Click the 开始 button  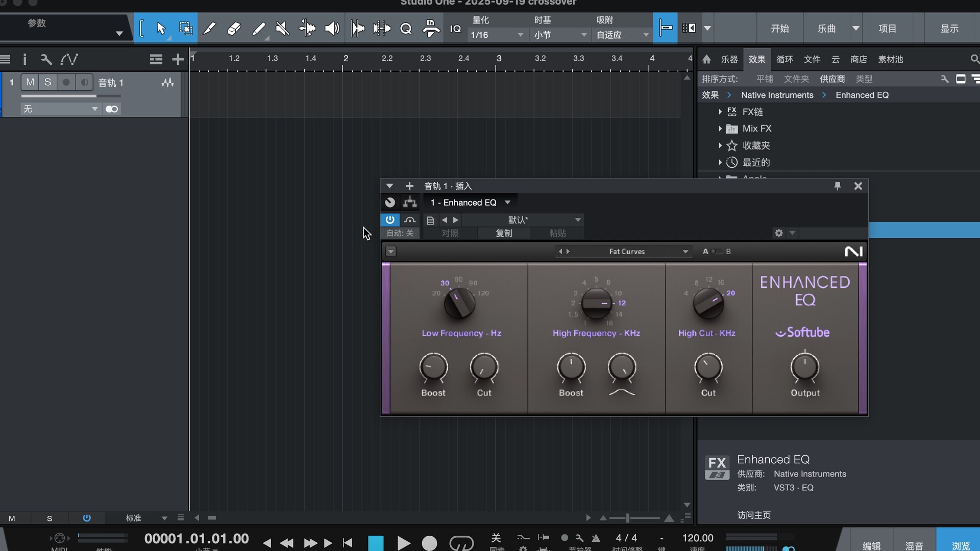point(780,29)
